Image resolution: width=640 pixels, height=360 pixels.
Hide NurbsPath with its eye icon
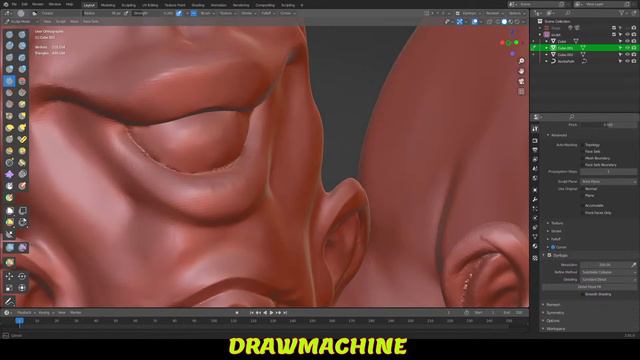point(627,61)
